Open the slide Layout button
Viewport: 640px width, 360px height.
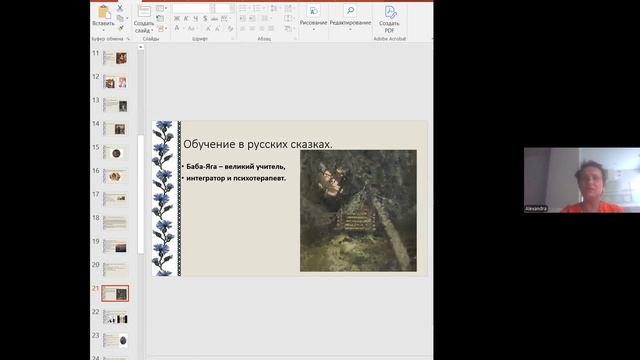(160, 9)
